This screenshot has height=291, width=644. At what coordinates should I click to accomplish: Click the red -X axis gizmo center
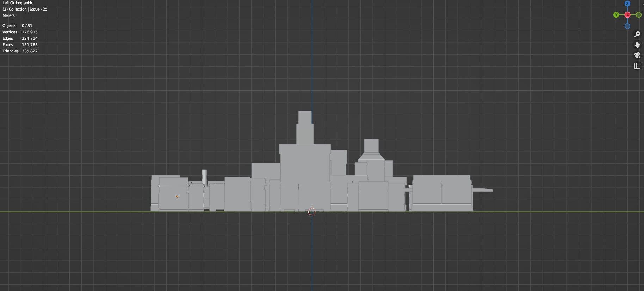coord(627,15)
